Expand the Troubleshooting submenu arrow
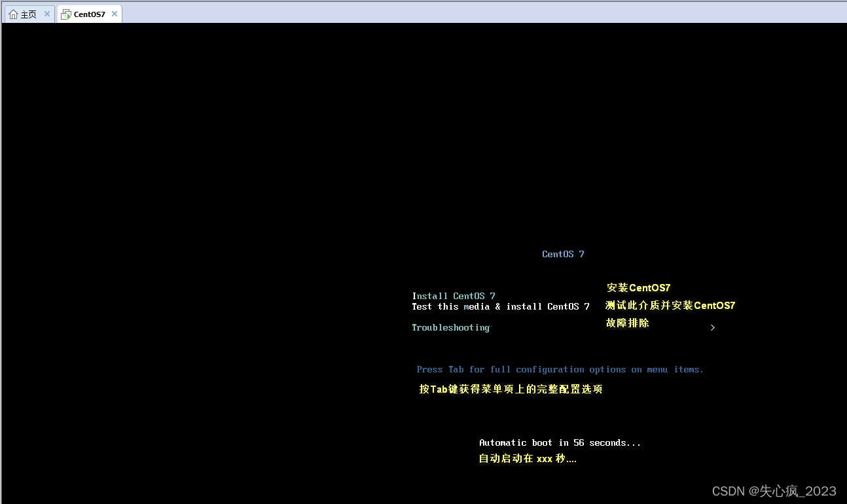Viewport: 847px width, 504px height. coord(713,327)
